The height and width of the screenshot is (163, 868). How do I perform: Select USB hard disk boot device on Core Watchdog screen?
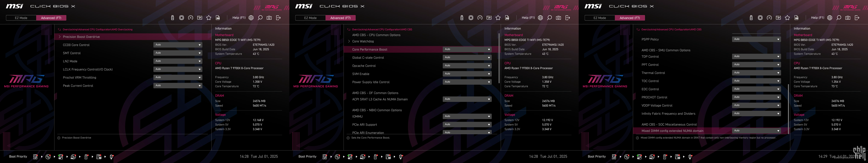coord(350,157)
